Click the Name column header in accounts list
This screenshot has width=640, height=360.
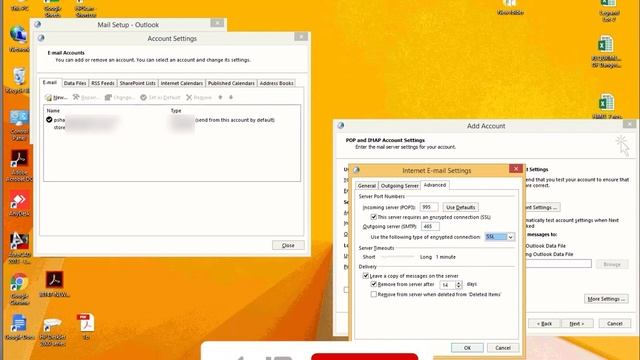tap(53, 111)
